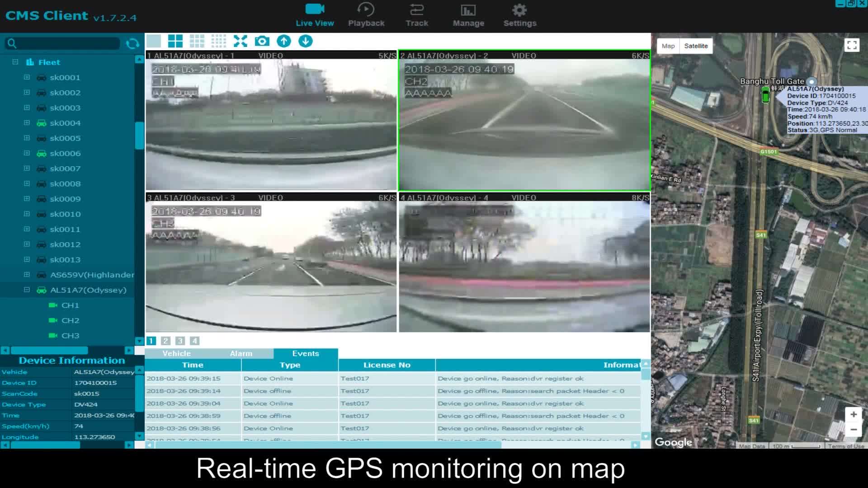Screen dimensions: 868x488
Task: Toggle map fullscreen view button
Action: click(852, 45)
